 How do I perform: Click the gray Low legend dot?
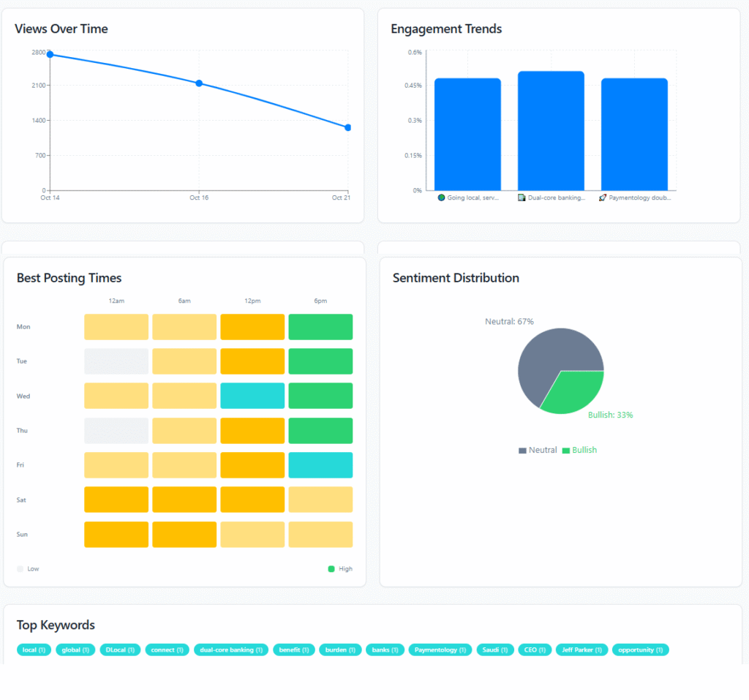coord(20,568)
